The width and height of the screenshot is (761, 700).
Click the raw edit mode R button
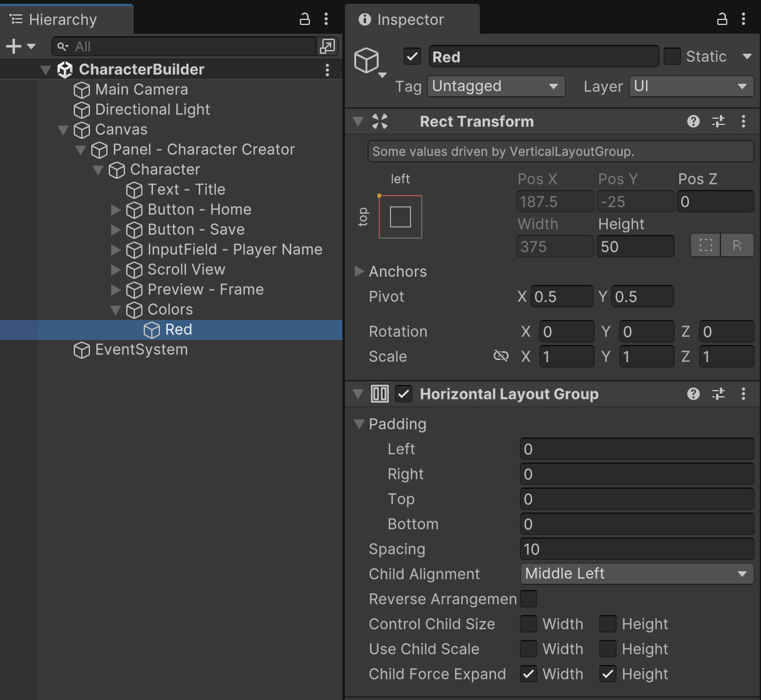point(737,246)
